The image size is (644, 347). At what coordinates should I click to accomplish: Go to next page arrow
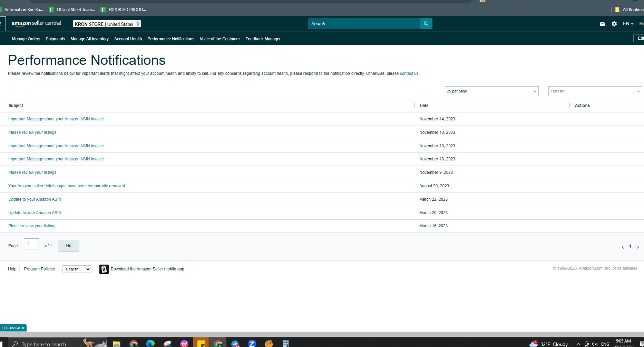coord(638,247)
